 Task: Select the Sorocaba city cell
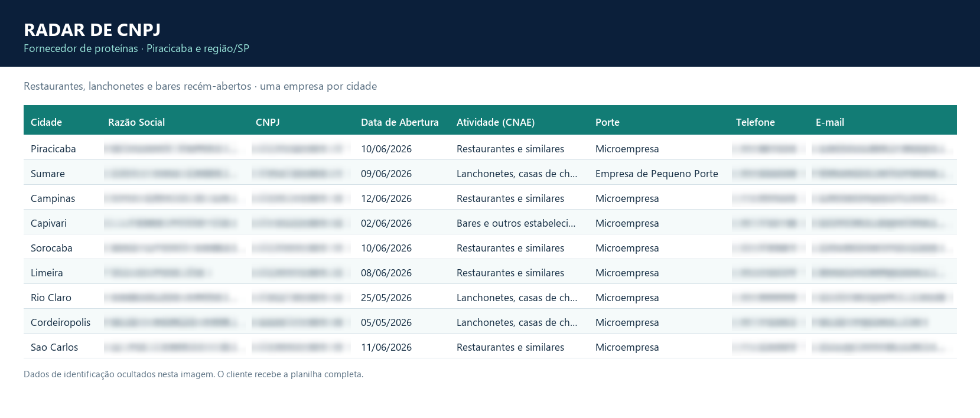pyautogui.click(x=51, y=248)
